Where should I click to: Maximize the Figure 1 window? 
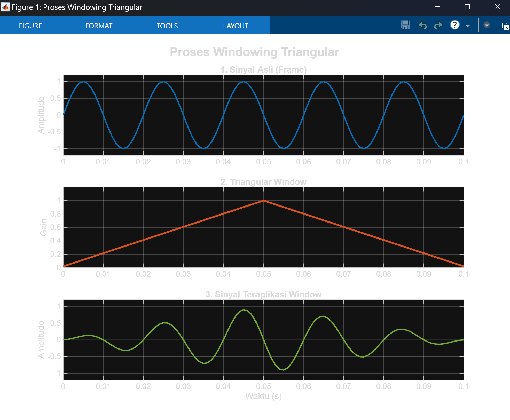pos(467,7)
